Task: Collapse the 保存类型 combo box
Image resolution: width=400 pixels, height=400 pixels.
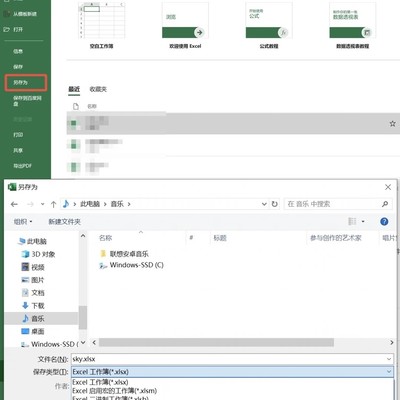Action: [x=389, y=372]
